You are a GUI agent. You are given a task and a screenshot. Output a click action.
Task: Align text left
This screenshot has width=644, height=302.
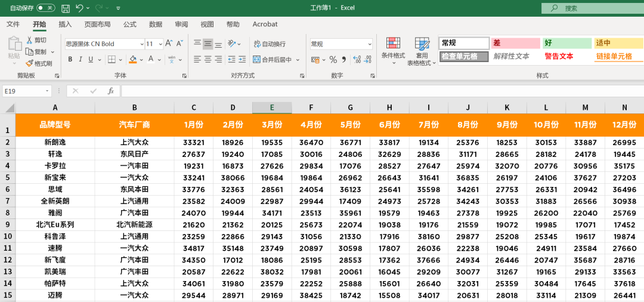pos(197,60)
